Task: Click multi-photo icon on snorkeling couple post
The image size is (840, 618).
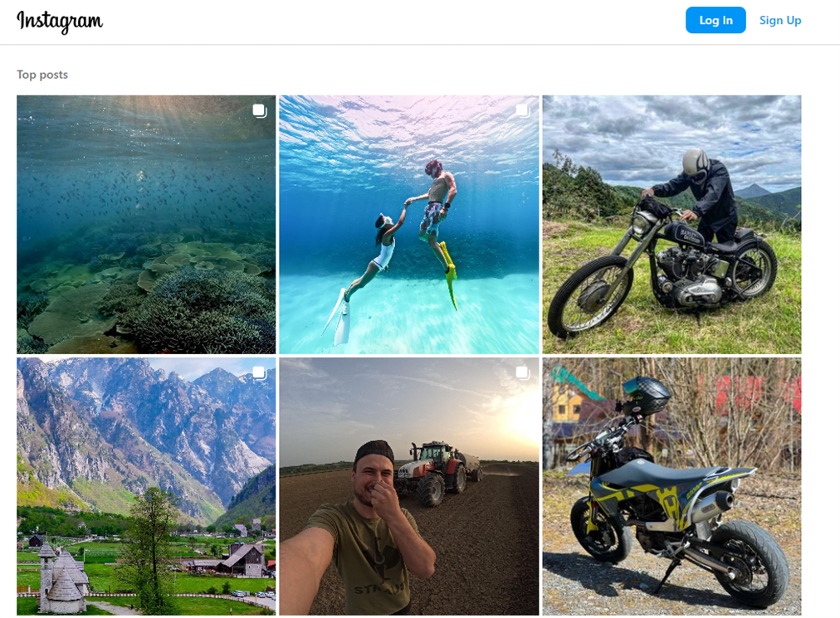Action: tap(522, 111)
